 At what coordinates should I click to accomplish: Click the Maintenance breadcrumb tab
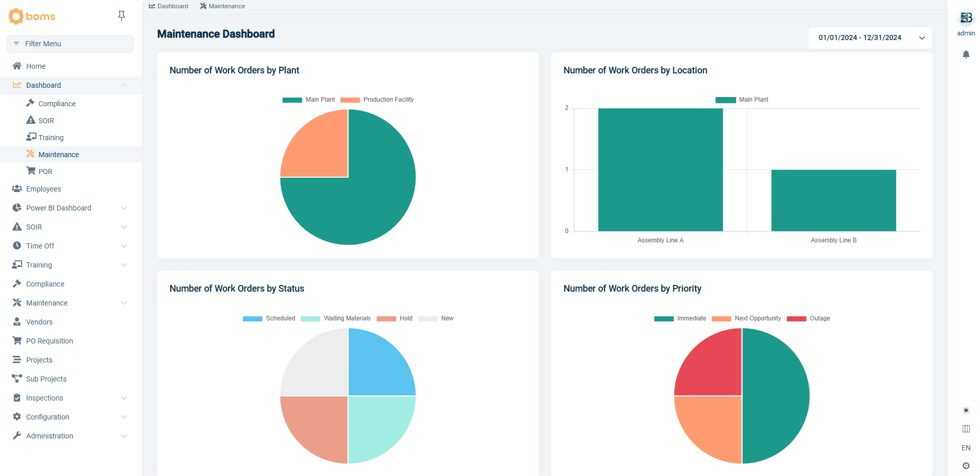[x=222, y=6]
